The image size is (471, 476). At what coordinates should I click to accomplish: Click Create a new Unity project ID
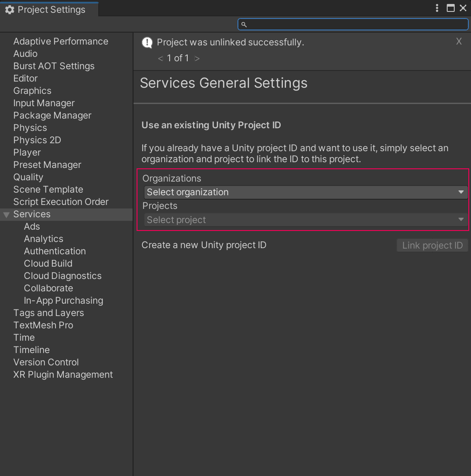tap(204, 245)
